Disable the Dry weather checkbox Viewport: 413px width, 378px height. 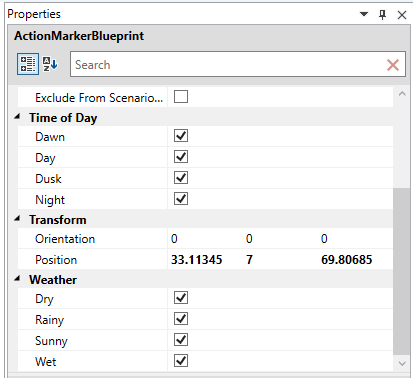181,298
